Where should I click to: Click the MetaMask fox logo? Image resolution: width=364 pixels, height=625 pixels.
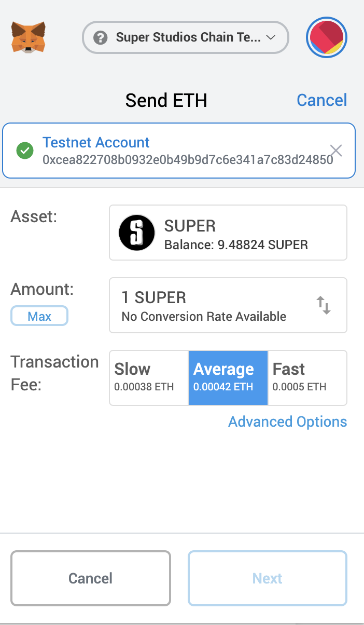point(28,37)
